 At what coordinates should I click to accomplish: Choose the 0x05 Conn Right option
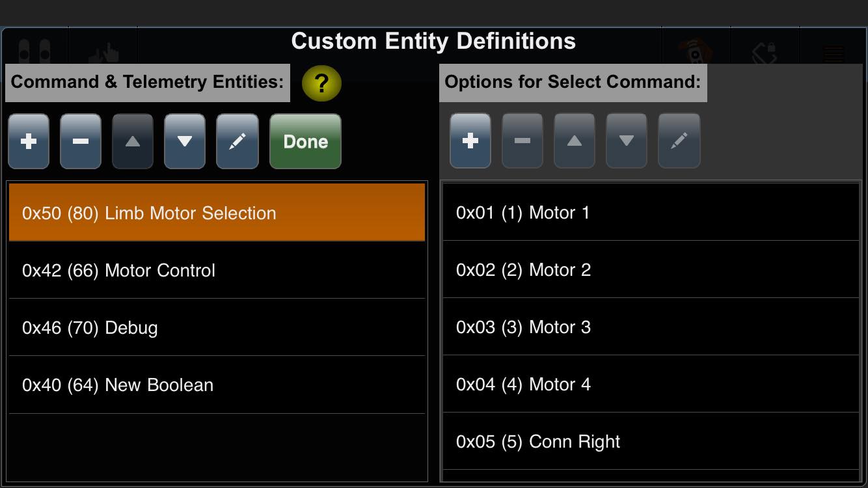coord(651,441)
